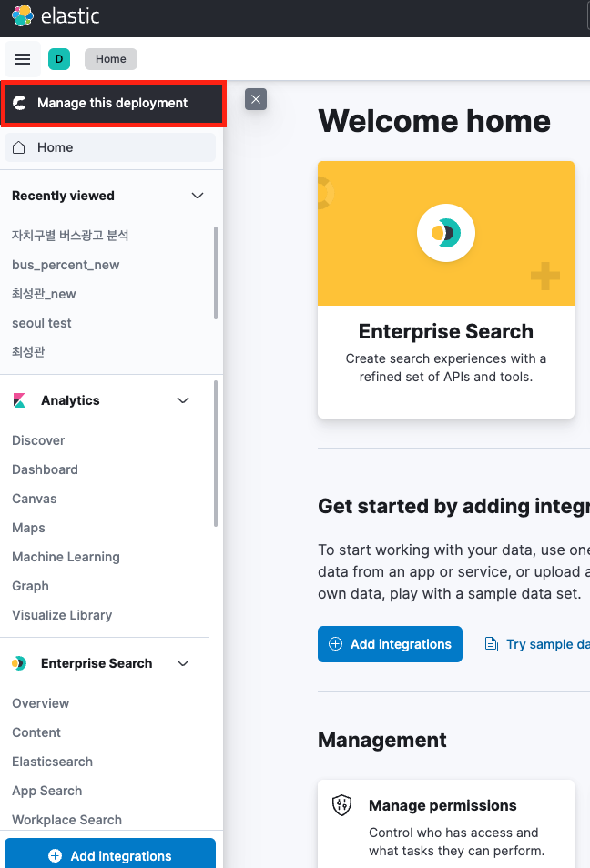The image size is (590, 868).
Task: Click Try sample data link
Action: point(537,644)
